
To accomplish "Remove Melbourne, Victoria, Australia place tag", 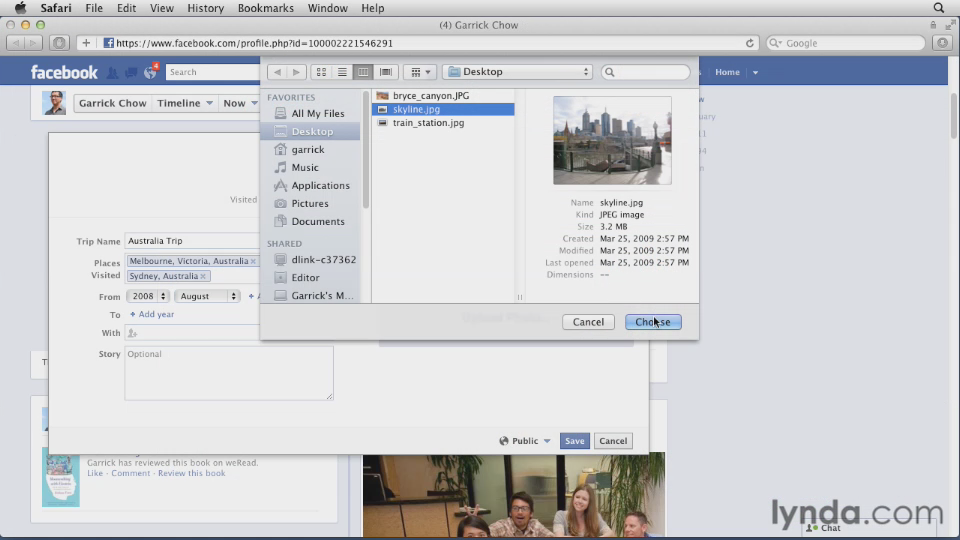I will click(253, 261).
